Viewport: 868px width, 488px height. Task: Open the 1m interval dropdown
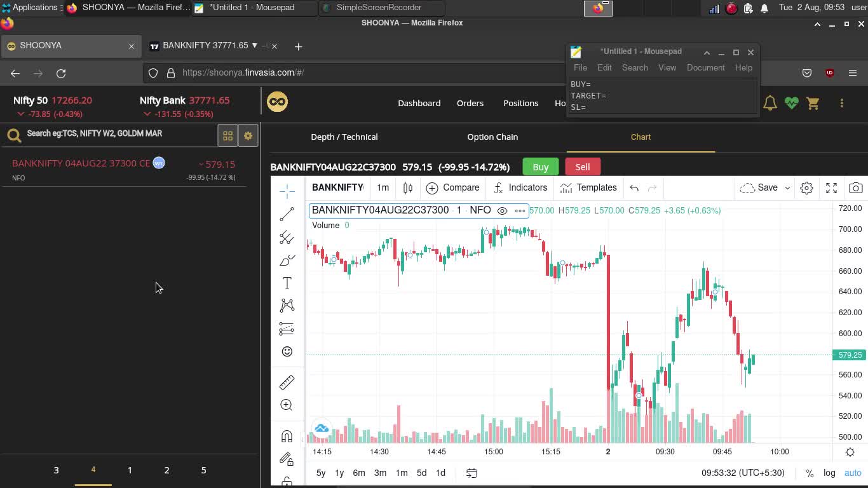[383, 187]
